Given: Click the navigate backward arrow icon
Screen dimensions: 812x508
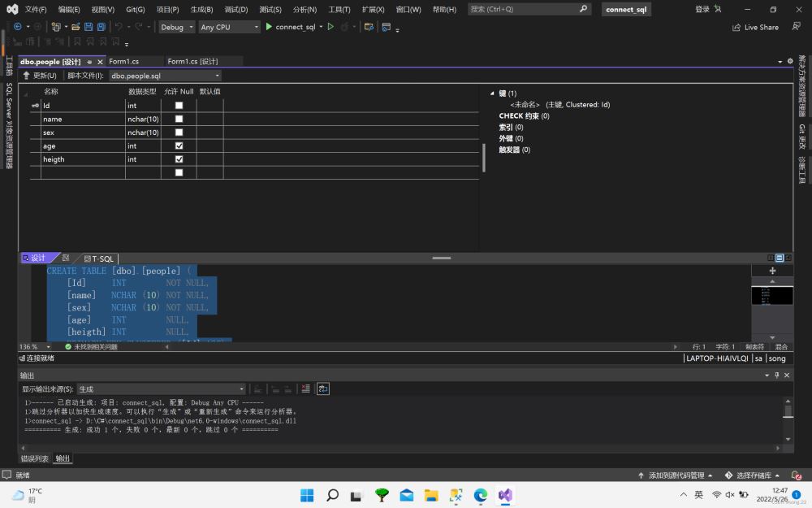Looking at the screenshot, I should 17,27.
